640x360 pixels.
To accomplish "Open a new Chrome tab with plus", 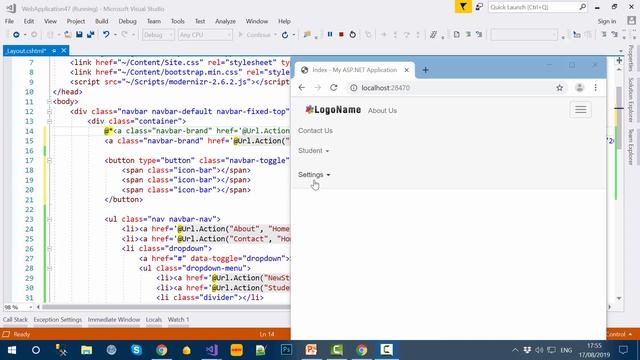I will (425, 70).
